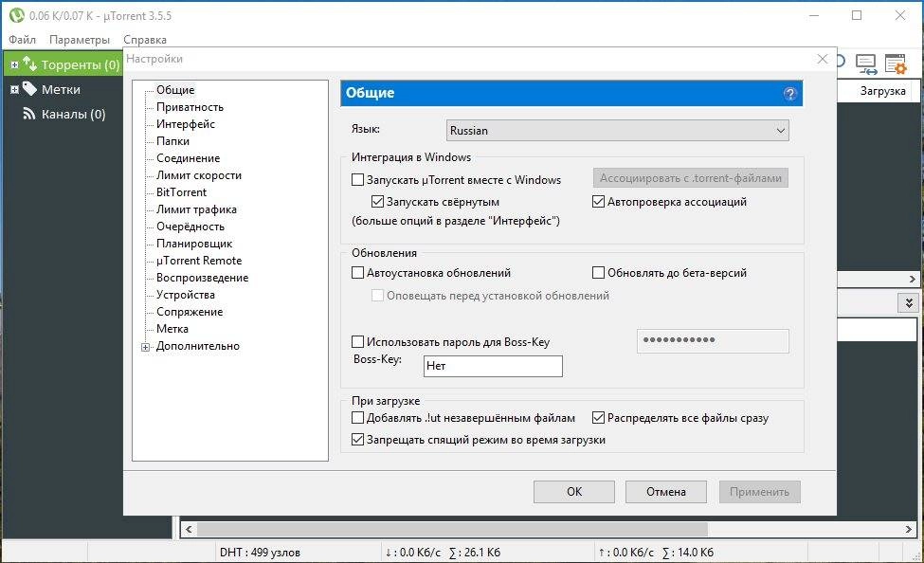This screenshot has height=563, width=924.
Task: Select Соединение in the settings tree
Action: click(x=188, y=158)
